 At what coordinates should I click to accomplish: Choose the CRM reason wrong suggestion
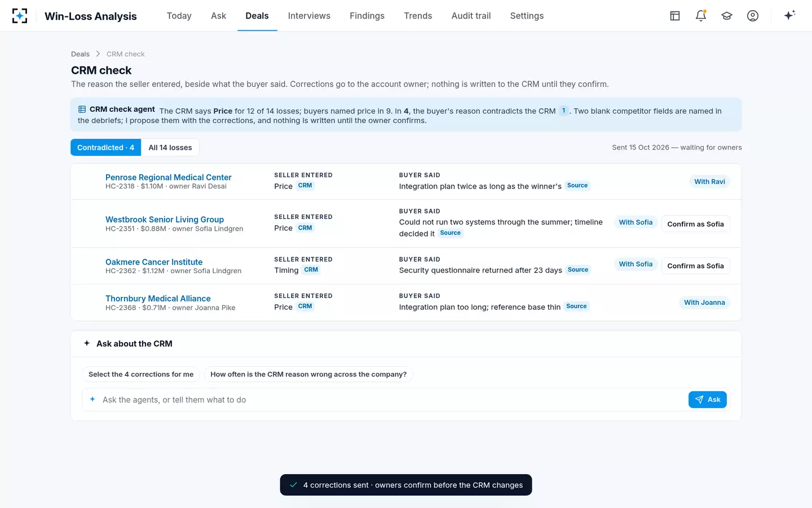[308, 374]
